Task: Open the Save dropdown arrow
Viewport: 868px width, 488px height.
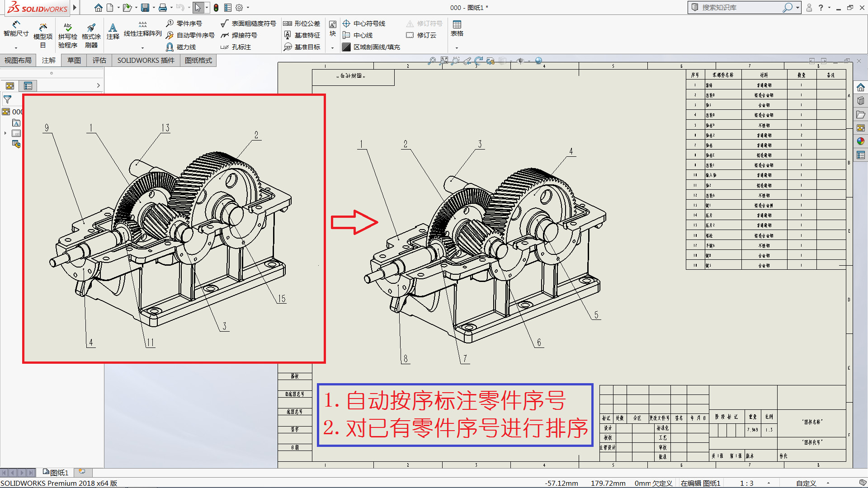Action: pyautogui.click(x=154, y=8)
